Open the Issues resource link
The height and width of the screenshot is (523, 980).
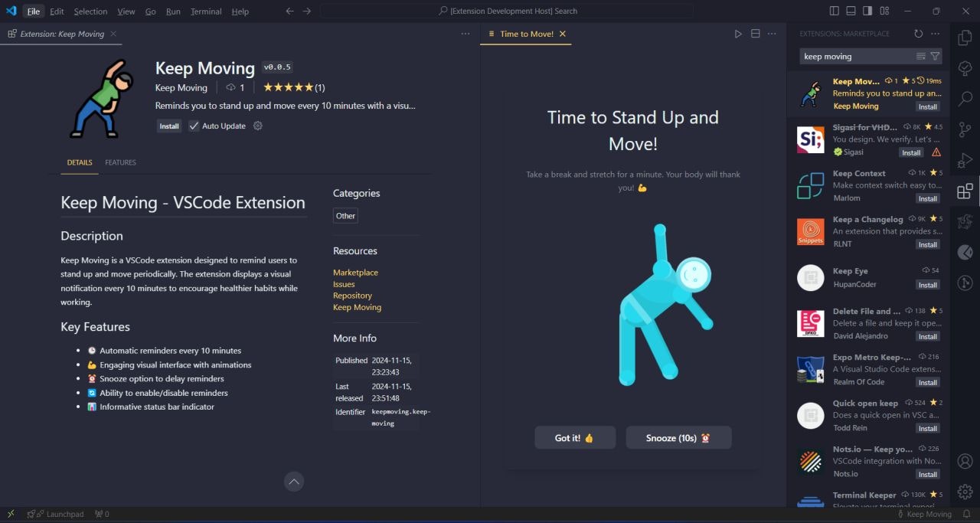[x=344, y=284]
